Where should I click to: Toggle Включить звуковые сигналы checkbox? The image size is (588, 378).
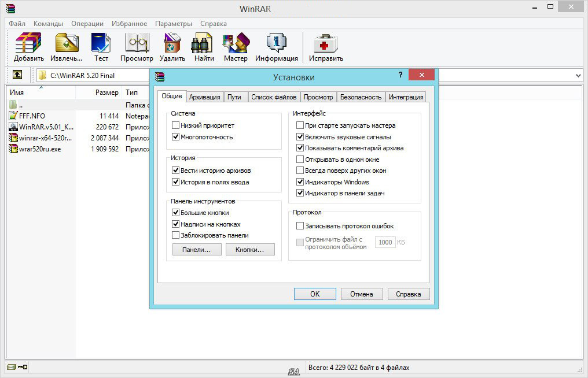(x=300, y=137)
